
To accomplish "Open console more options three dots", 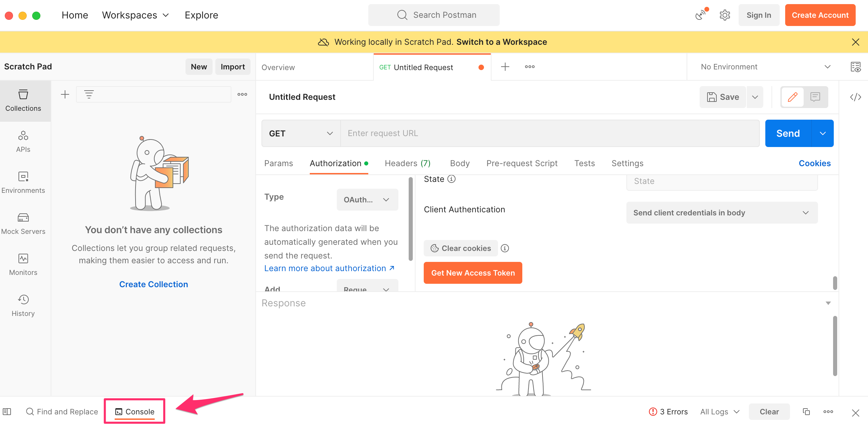I will pos(828,412).
